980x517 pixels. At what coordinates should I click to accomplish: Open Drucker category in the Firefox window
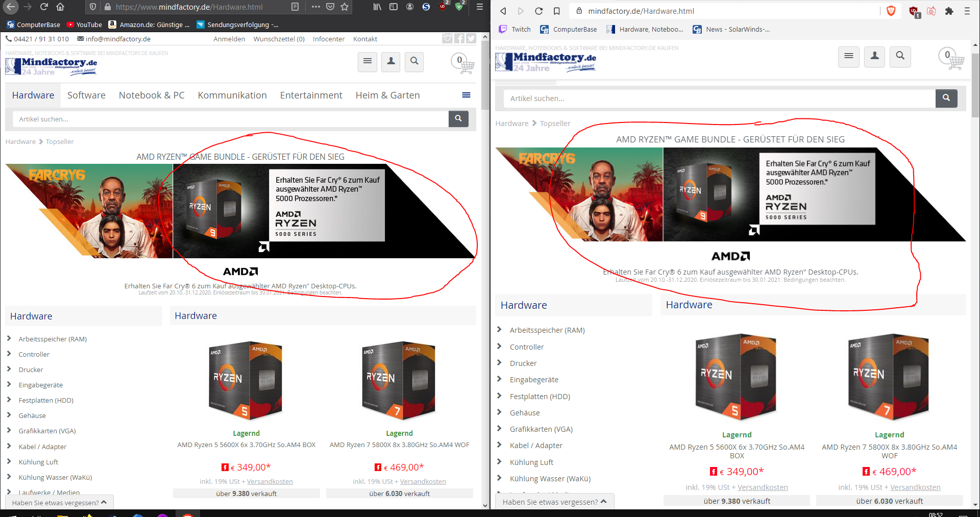(31, 370)
